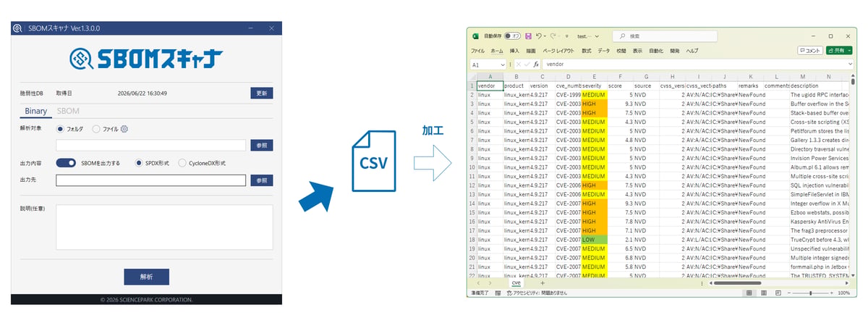
Task: Click the confirm checkmark in formula bar
Action: click(527, 64)
